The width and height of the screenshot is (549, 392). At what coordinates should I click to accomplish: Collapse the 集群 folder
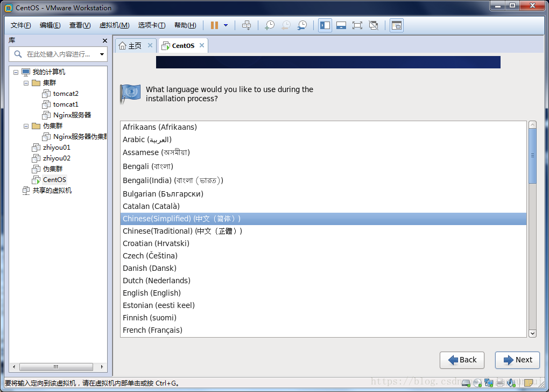(x=26, y=83)
